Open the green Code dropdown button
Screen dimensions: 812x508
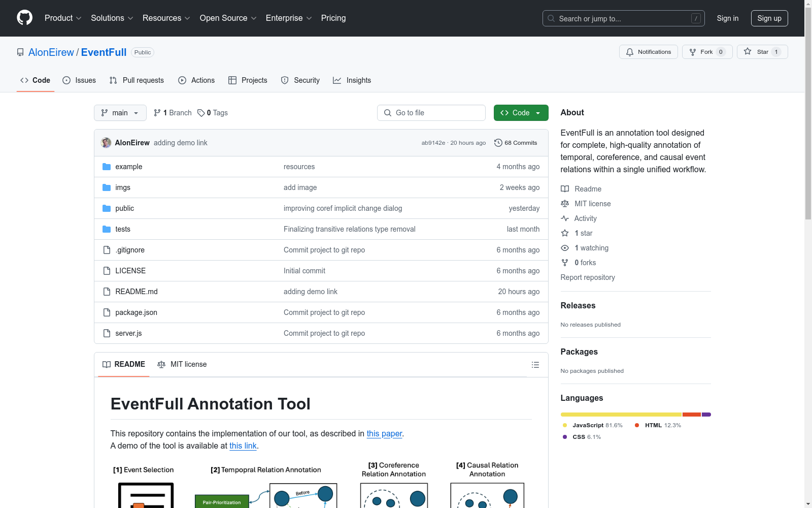(521, 113)
